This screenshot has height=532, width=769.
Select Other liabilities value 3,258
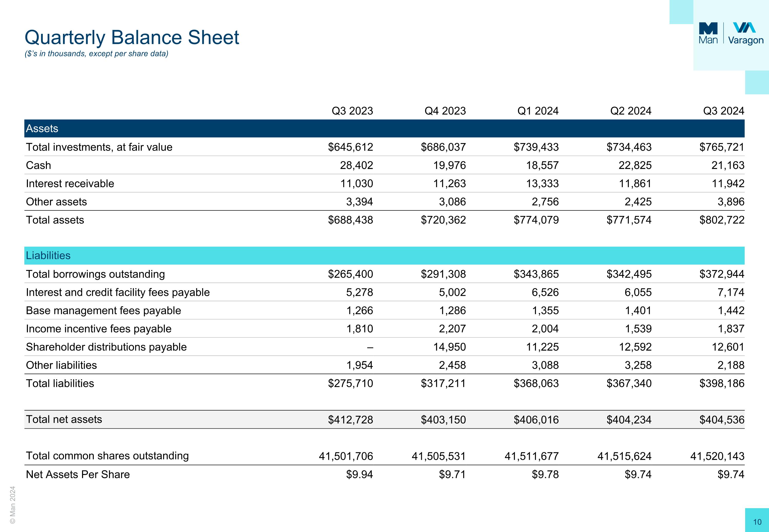click(638, 365)
